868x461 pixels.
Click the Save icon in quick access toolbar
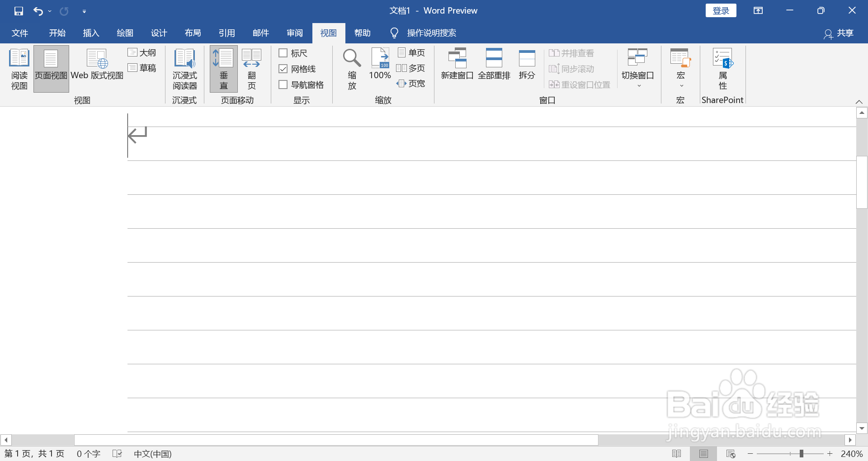coord(19,11)
